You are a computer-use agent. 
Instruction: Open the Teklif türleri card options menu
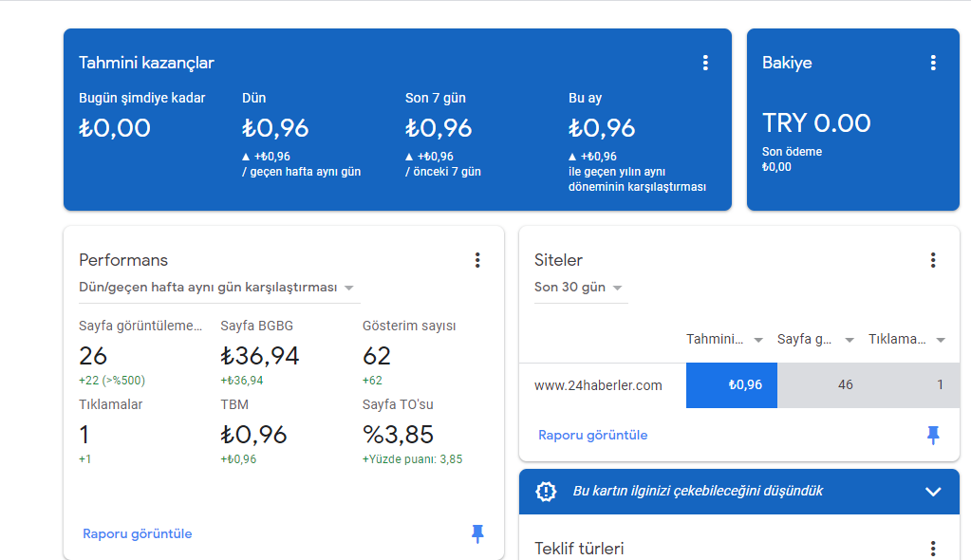click(x=933, y=549)
